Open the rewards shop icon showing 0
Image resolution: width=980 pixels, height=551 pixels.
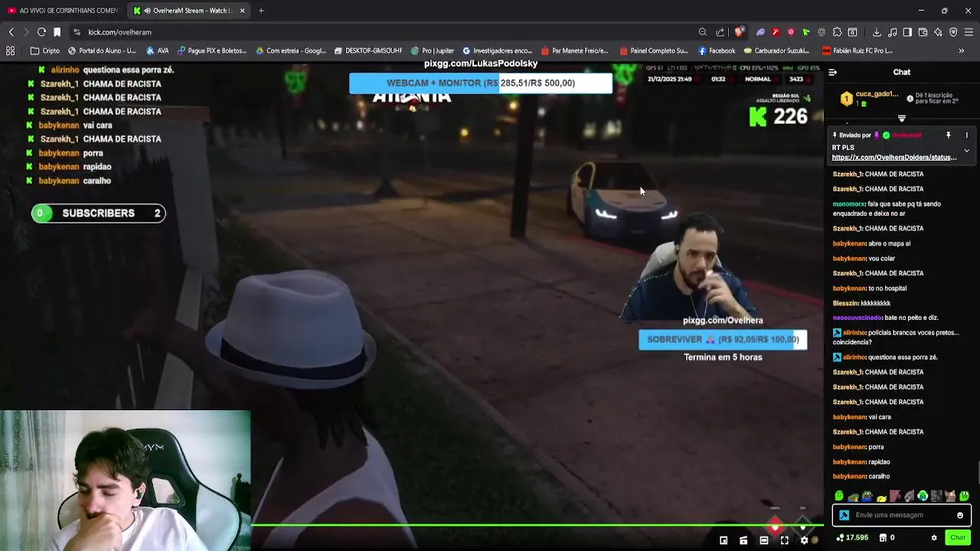coord(887,538)
